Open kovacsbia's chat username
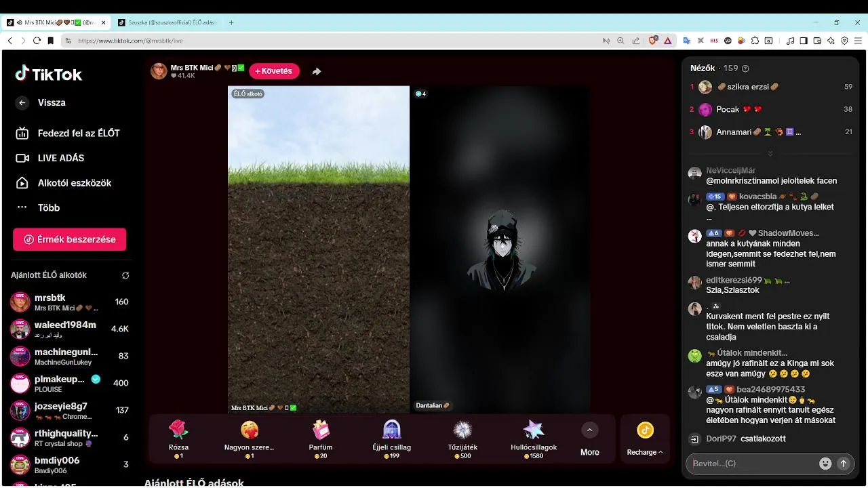Viewport: 868px width, 488px height. coord(758,197)
